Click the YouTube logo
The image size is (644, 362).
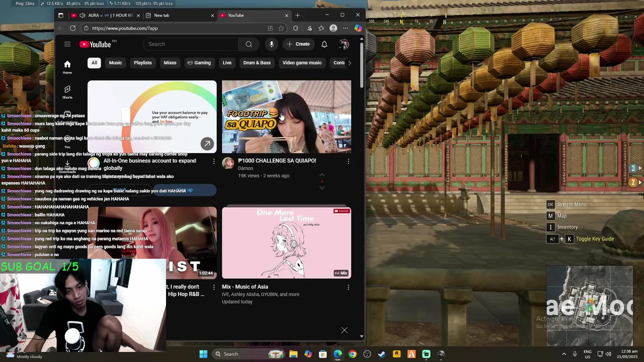95,44
